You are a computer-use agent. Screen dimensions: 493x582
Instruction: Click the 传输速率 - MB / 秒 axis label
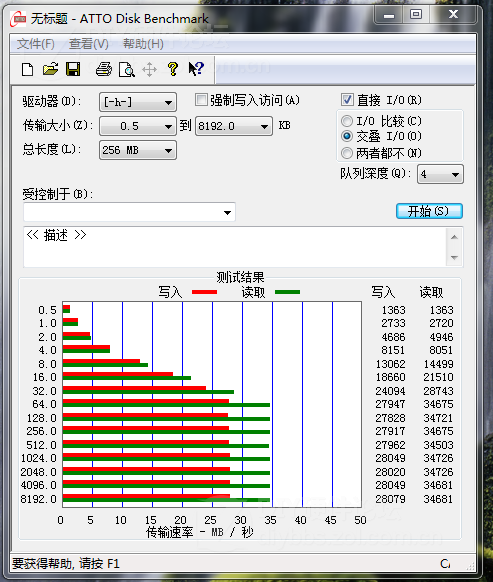tap(200, 532)
